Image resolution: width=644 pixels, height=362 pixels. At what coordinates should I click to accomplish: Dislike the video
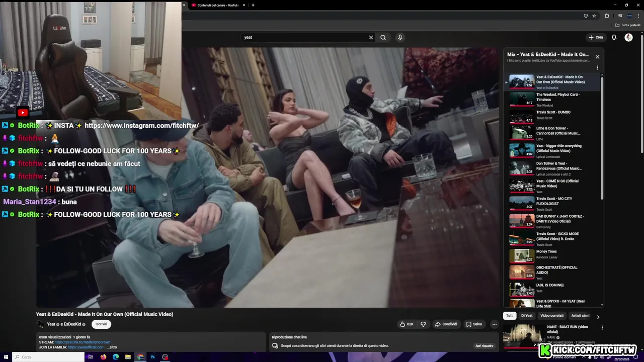[x=423, y=324]
